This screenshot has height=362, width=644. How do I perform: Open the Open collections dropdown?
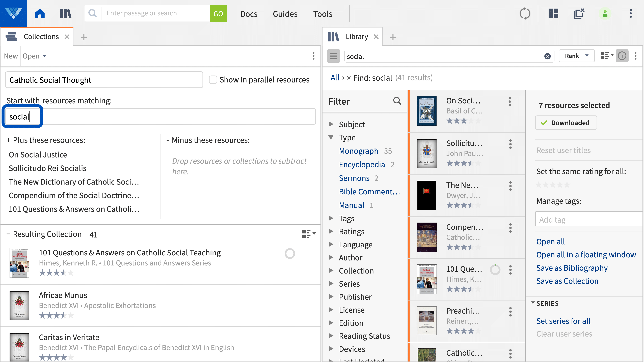click(34, 56)
